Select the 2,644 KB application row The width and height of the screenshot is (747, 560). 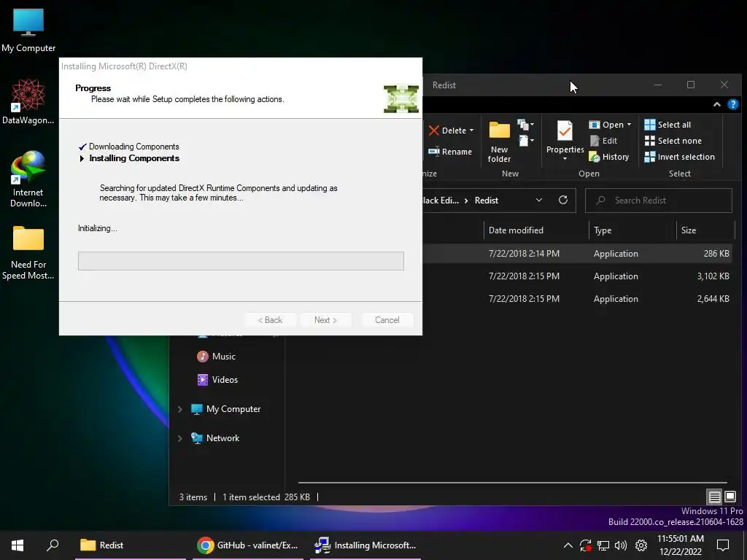[x=578, y=299]
